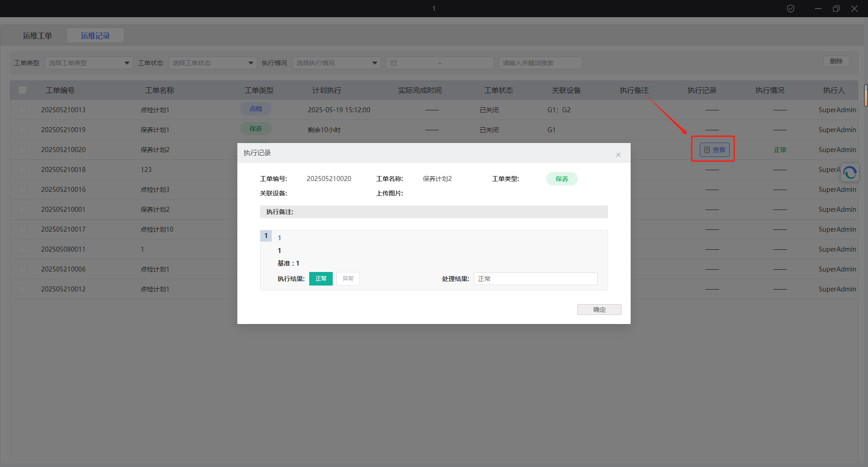Select the 运维记录 tab

click(x=95, y=36)
